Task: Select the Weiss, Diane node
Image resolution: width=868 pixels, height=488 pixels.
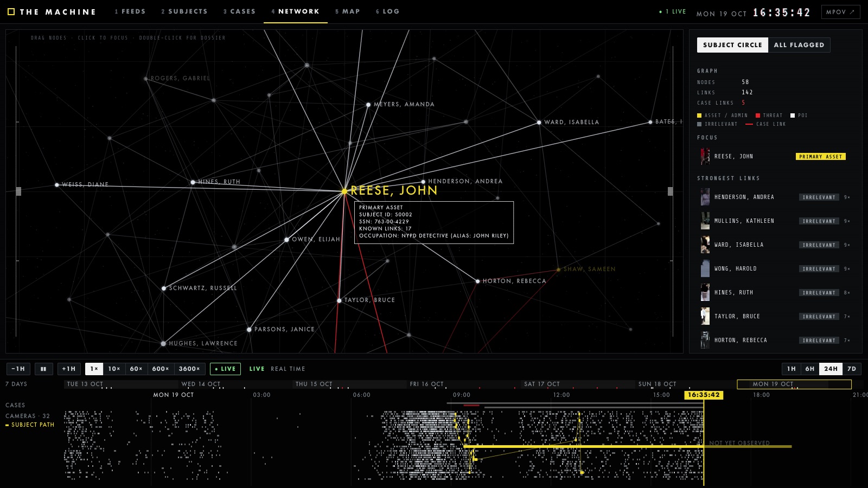Action: pyautogui.click(x=57, y=185)
